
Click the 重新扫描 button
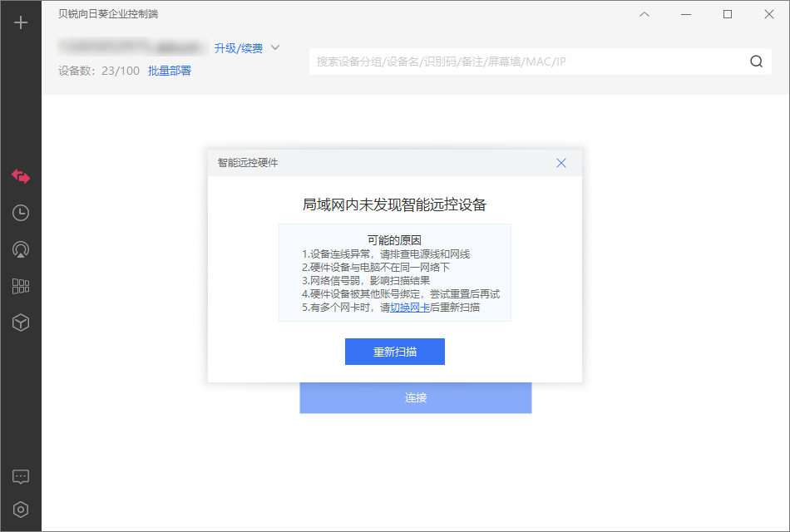click(x=395, y=352)
